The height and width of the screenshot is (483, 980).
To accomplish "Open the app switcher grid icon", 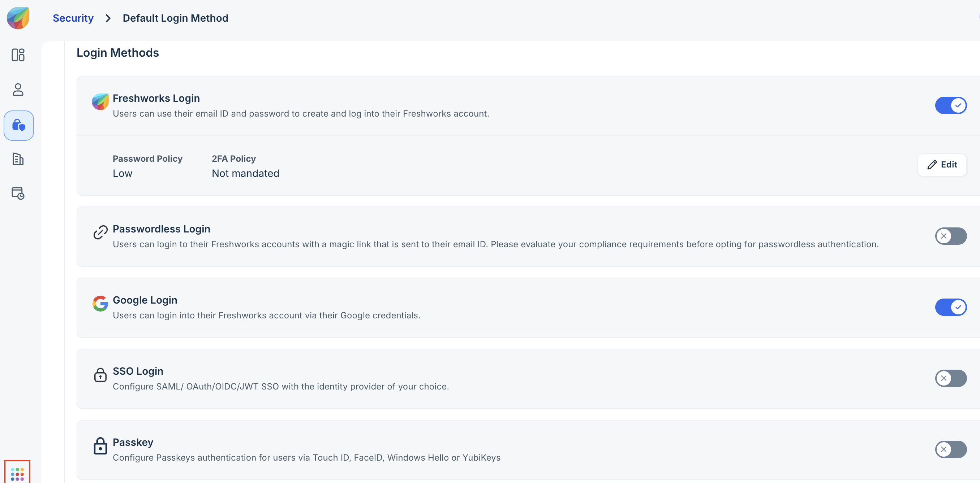I will (x=17, y=473).
